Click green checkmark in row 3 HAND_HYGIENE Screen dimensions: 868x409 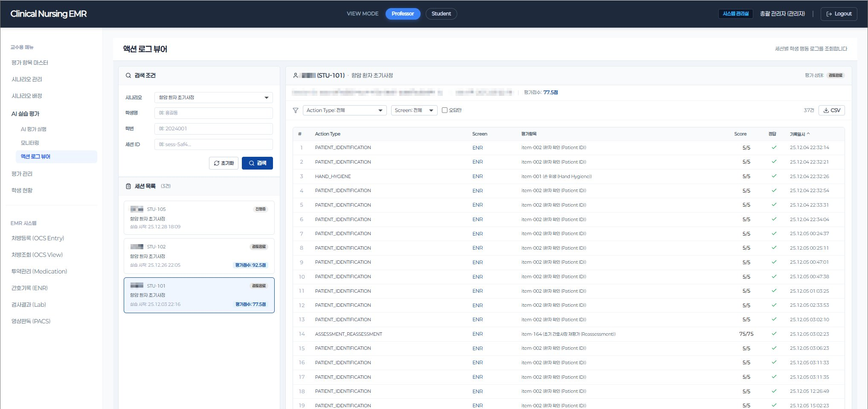(774, 176)
